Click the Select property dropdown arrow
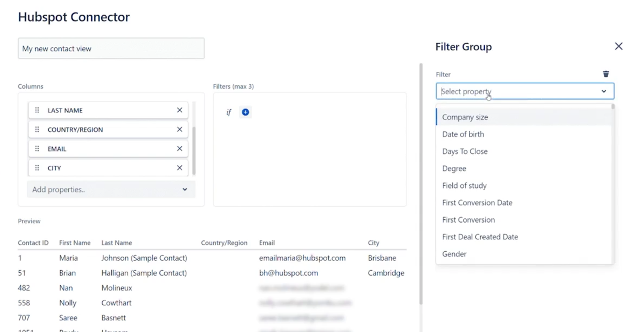The image size is (644, 332). tap(604, 91)
